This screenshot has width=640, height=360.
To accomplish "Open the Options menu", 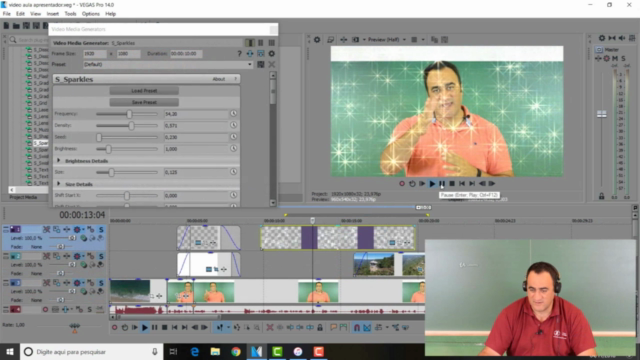I will tap(91, 14).
